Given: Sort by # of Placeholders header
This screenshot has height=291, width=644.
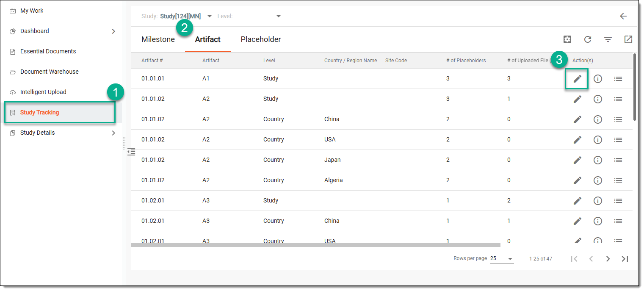Looking at the screenshot, I should pos(466,61).
